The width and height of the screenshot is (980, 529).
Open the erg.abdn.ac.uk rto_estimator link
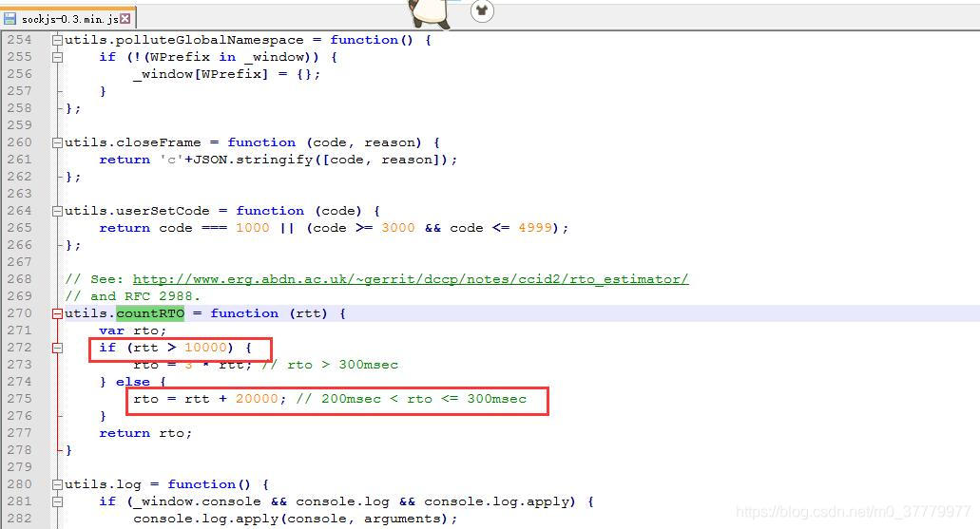tap(411, 279)
